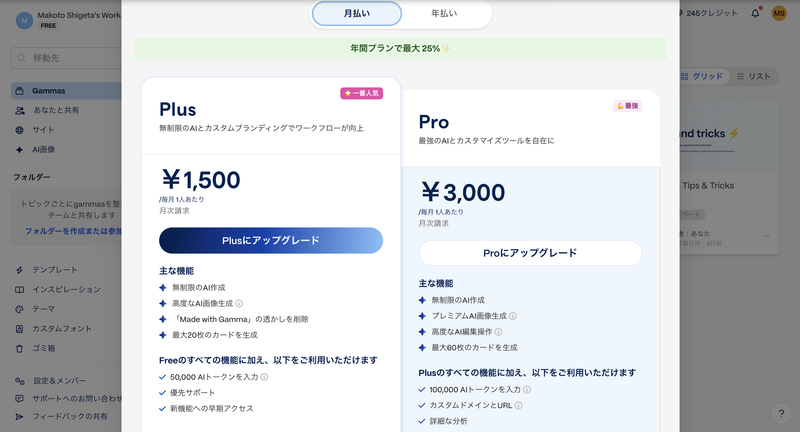Click 最大20枚のカードを生成 feature text
Screen dimensions: 800x432
pyautogui.click(x=215, y=335)
